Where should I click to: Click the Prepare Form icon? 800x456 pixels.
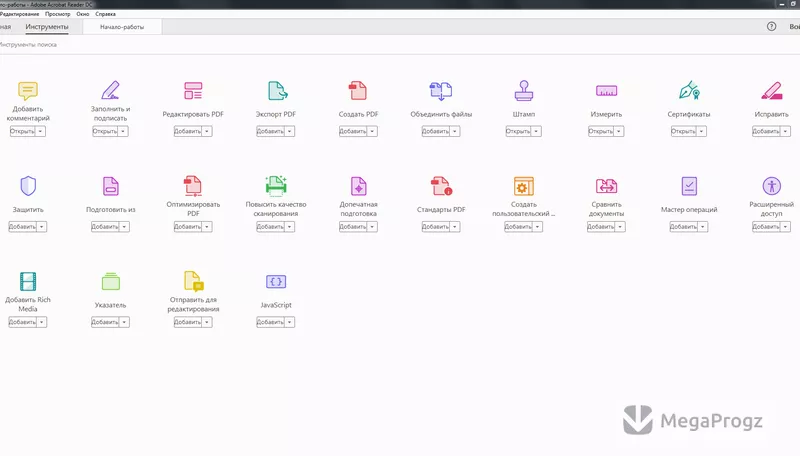click(110, 186)
